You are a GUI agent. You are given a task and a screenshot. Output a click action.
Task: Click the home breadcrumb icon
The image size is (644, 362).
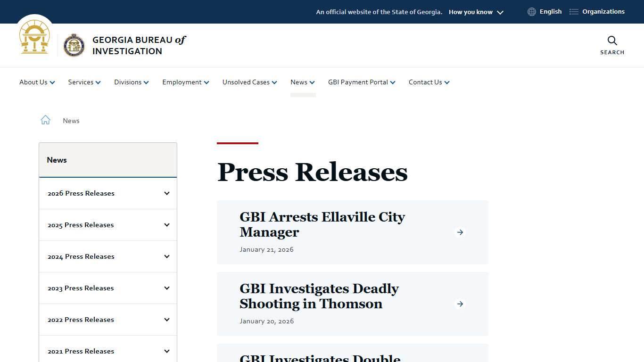(x=45, y=119)
